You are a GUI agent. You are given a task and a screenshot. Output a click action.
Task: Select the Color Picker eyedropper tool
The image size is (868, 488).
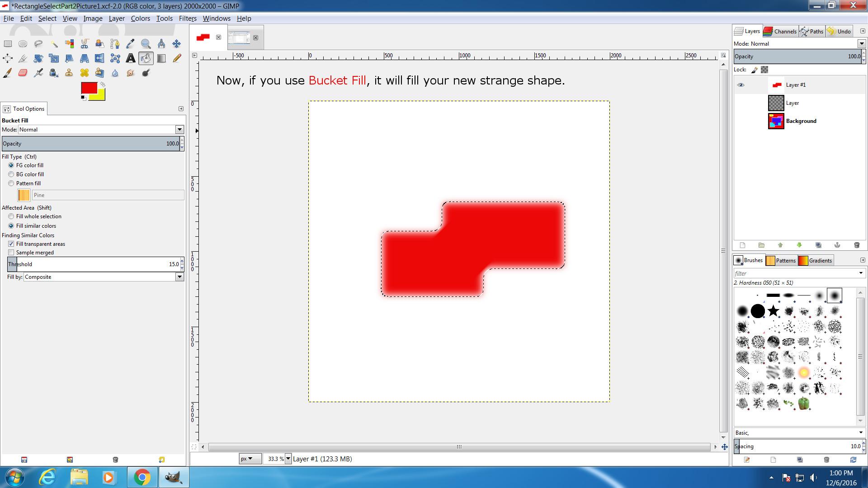click(x=130, y=44)
